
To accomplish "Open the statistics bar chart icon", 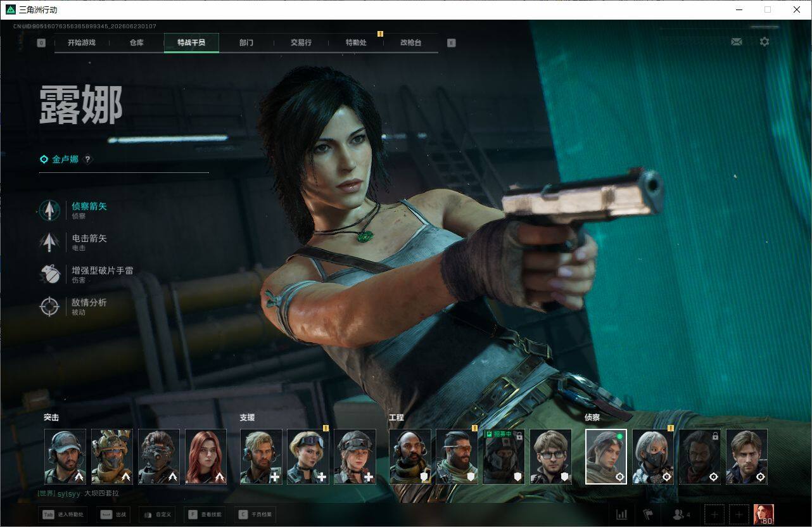I will 622,514.
